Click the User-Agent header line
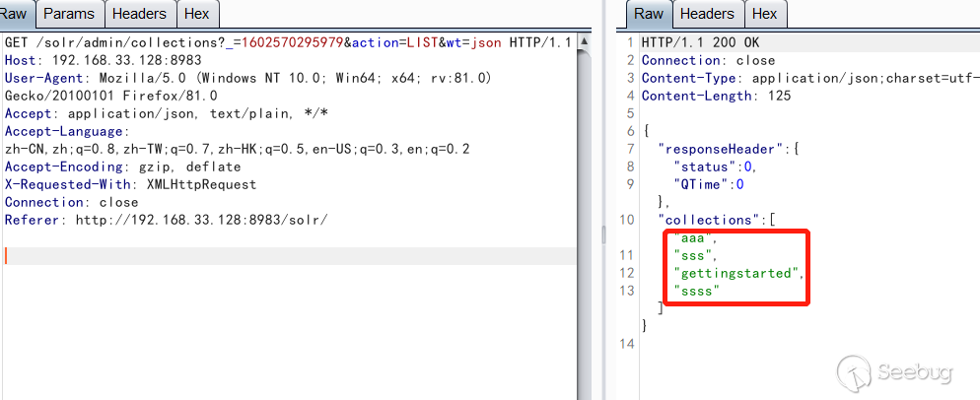The height and width of the screenshot is (400, 980). point(248,78)
